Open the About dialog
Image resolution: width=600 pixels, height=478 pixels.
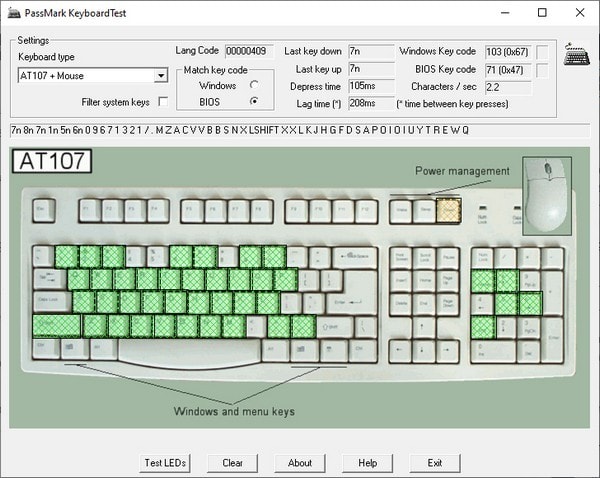300,463
